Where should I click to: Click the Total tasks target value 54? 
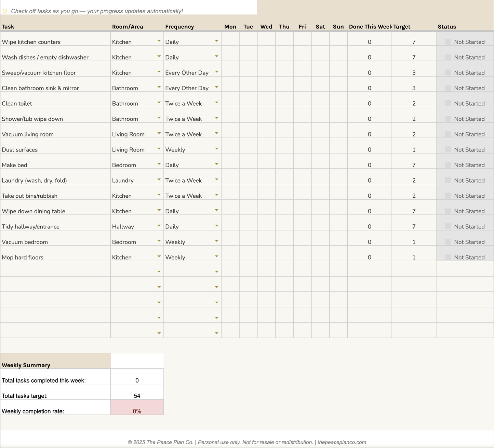pyautogui.click(x=137, y=396)
